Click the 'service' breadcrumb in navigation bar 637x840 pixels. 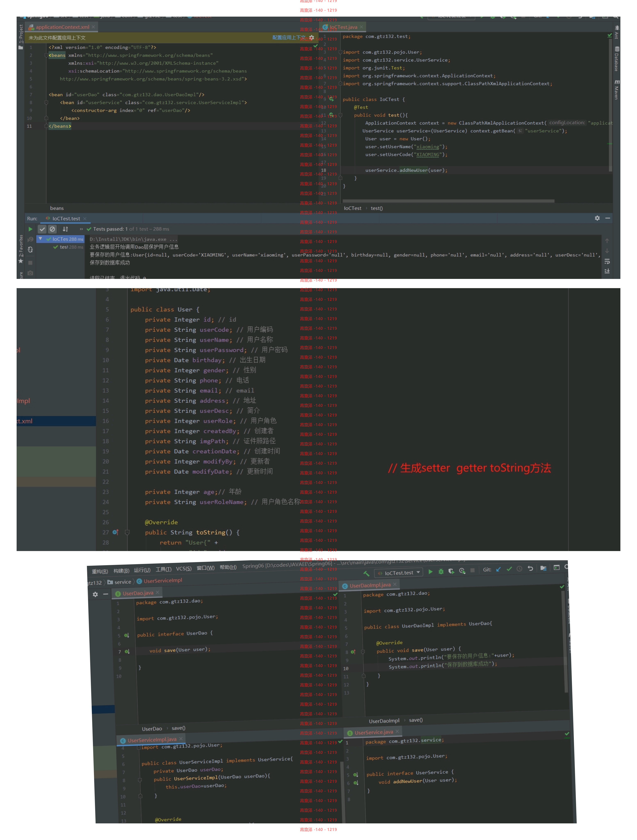[119, 582]
